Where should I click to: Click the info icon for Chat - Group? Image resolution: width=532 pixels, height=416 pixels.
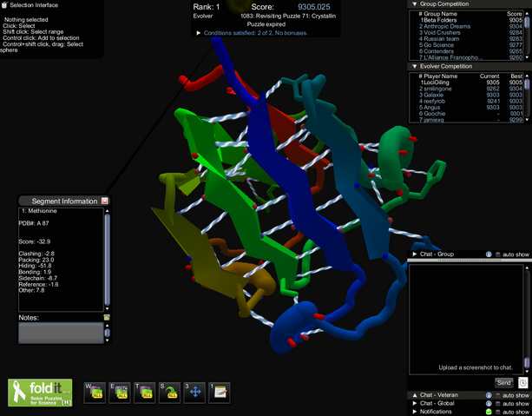pyautogui.click(x=489, y=254)
